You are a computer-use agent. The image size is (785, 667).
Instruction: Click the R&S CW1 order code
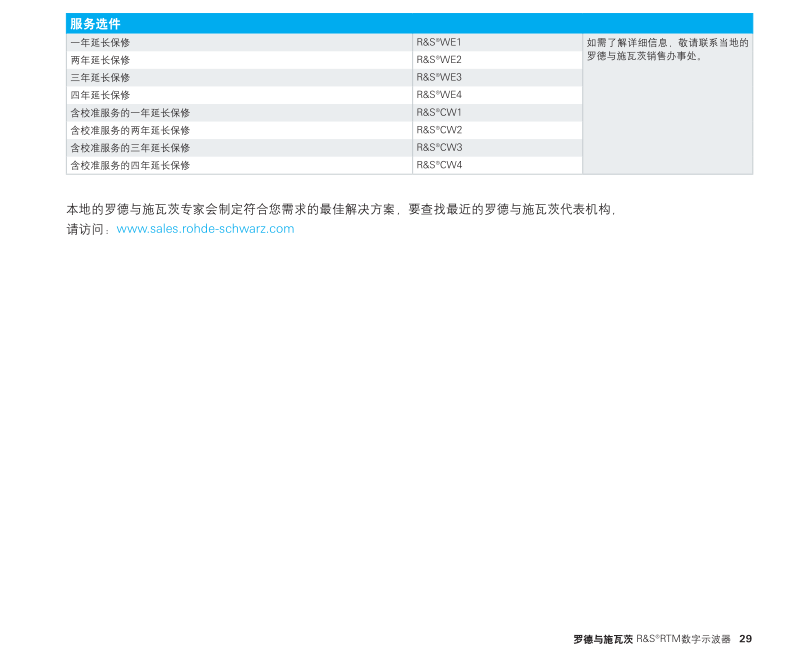(x=439, y=112)
